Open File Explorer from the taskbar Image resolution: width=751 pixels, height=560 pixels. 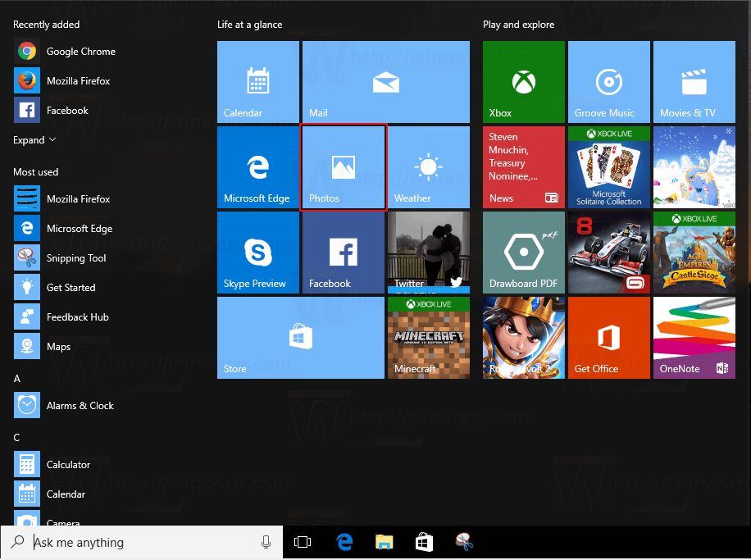coord(384,542)
